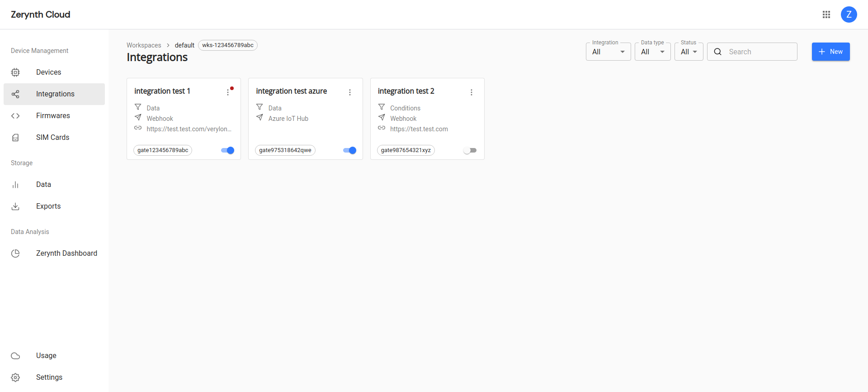Click the Zerynth Dashboard pie chart icon
868x392 pixels.
tap(15, 253)
